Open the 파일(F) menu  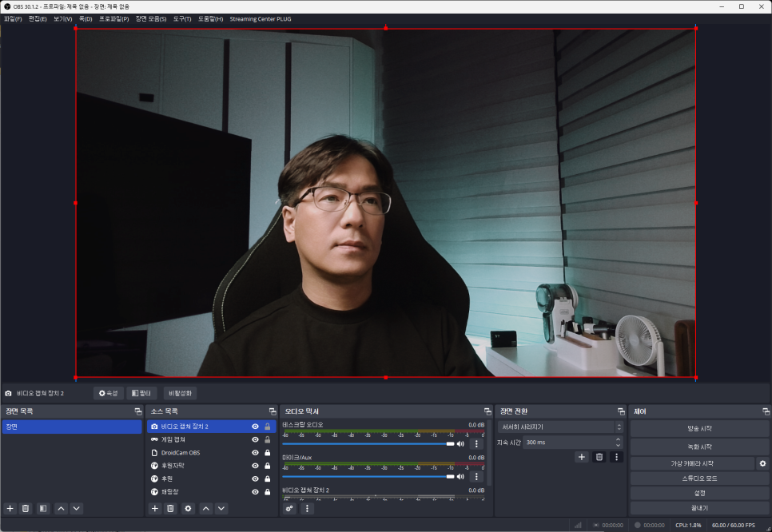click(13, 18)
